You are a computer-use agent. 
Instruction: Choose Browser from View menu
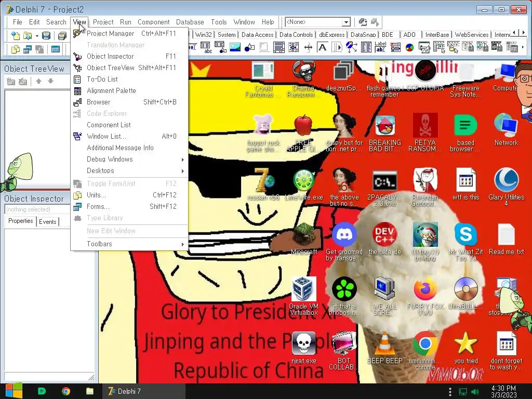pos(130,102)
